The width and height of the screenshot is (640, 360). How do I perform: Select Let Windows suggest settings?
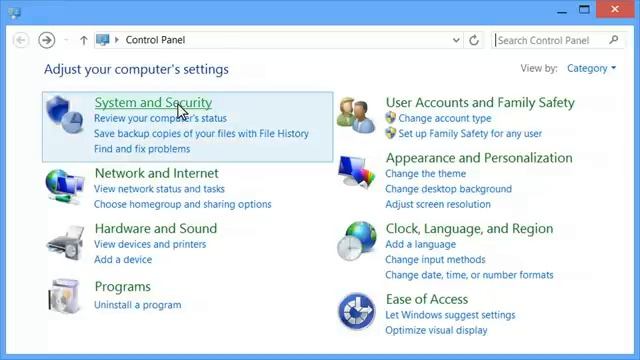click(450, 315)
